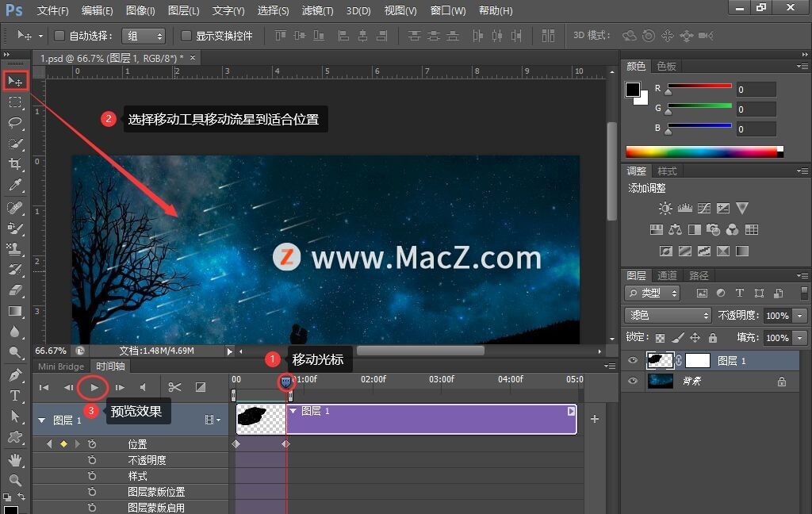Select the Gradient tool
This screenshot has height=514, width=812.
pos(15,311)
